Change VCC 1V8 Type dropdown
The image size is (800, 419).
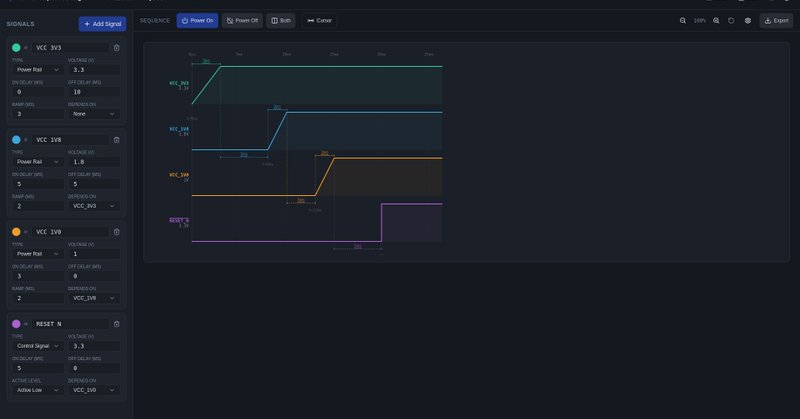pyautogui.click(x=38, y=161)
